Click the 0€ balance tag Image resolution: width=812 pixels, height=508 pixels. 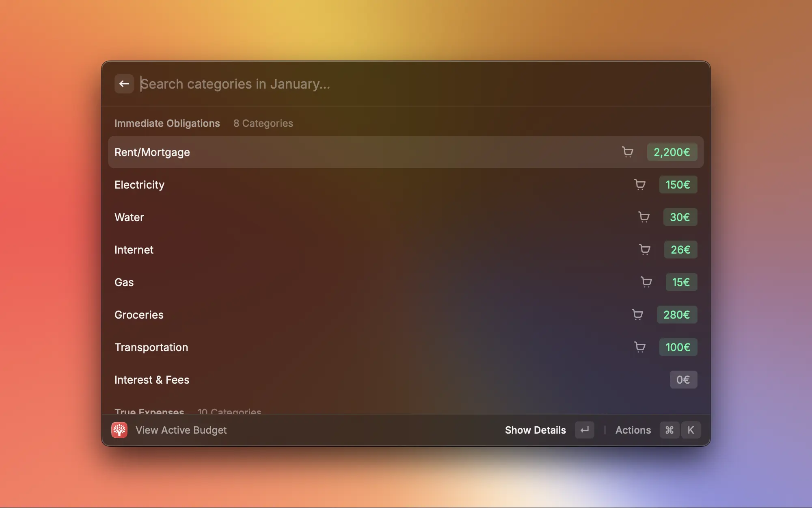[x=683, y=380]
